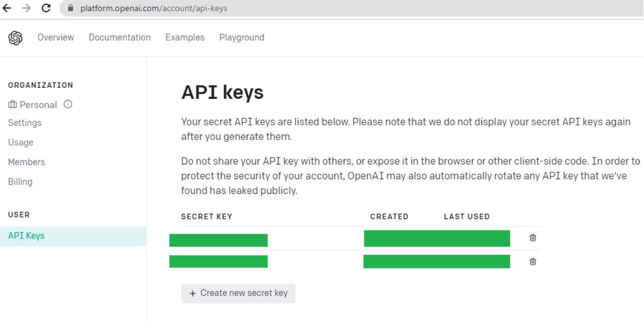Delete the second secret key via trash icon
This screenshot has height=322, width=644.
[x=533, y=262]
